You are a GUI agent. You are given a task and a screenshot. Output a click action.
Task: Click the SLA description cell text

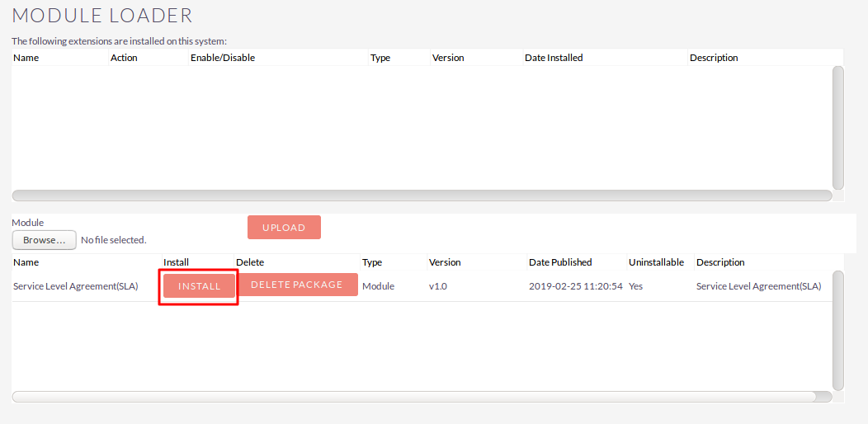(x=758, y=286)
